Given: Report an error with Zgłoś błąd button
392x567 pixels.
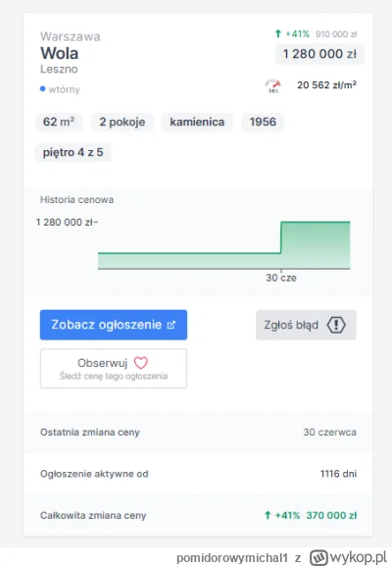Looking at the screenshot, I should [x=306, y=325].
